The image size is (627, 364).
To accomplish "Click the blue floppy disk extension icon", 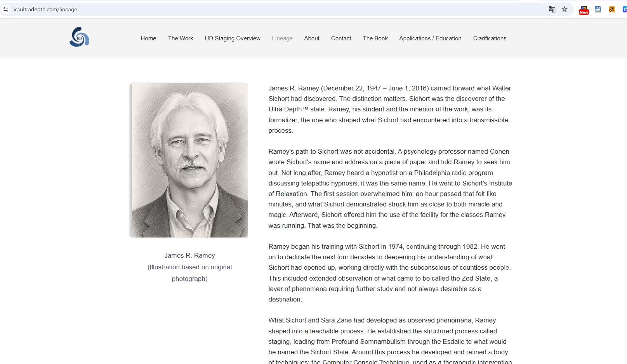I will click(x=598, y=9).
